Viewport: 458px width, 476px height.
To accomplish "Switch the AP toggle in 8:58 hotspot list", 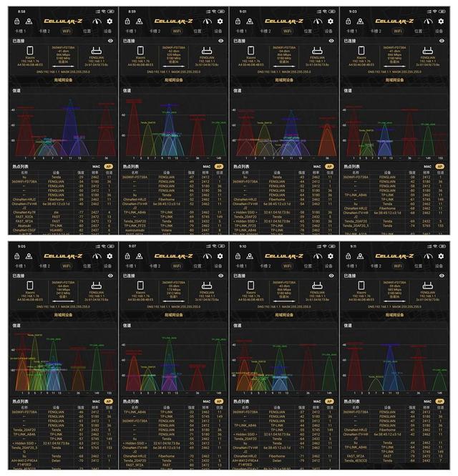I will (108, 166).
